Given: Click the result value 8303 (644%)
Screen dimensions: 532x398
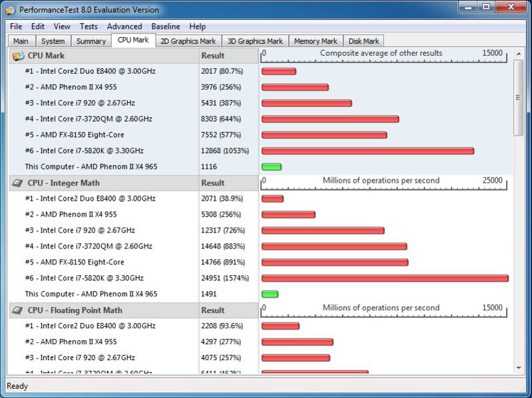Looking at the screenshot, I should click(x=221, y=119).
